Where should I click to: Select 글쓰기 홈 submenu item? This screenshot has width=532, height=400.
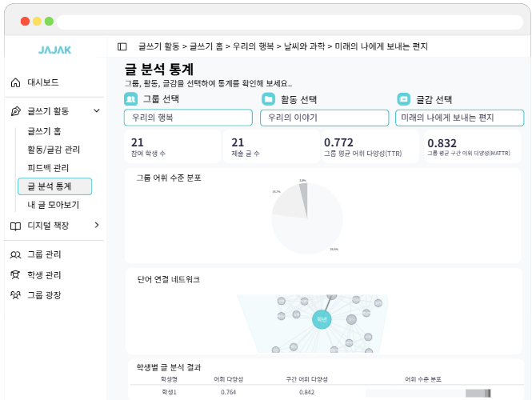(44, 131)
